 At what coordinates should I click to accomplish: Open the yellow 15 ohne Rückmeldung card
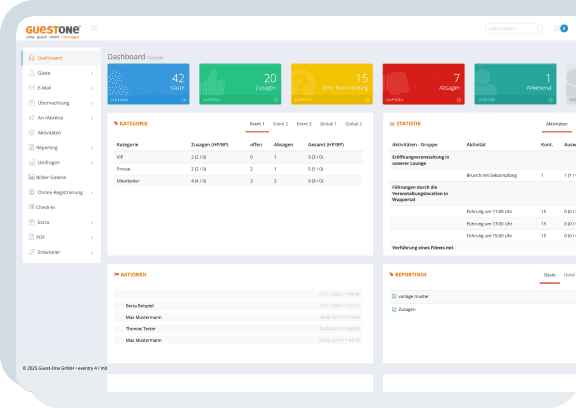pyautogui.click(x=332, y=84)
